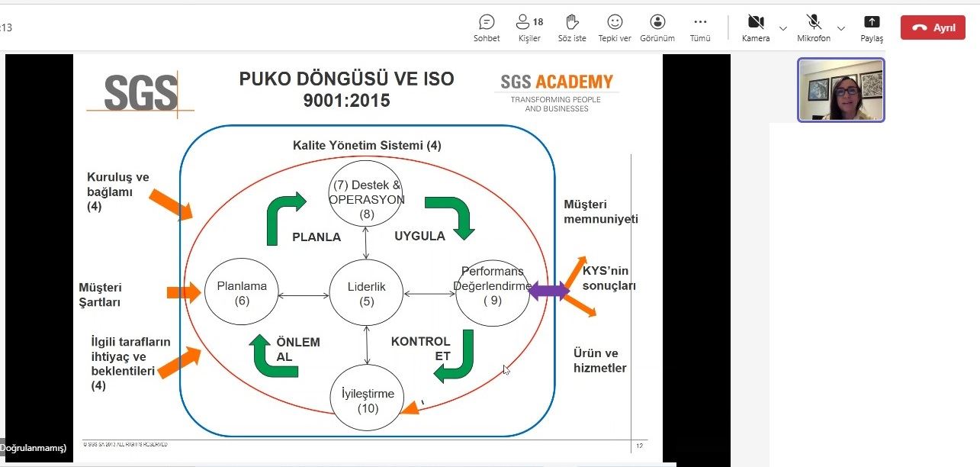The width and height of the screenshot is (980, 467).
Task: Click the İyileştirme (10) circle
Action: [367, 400]
